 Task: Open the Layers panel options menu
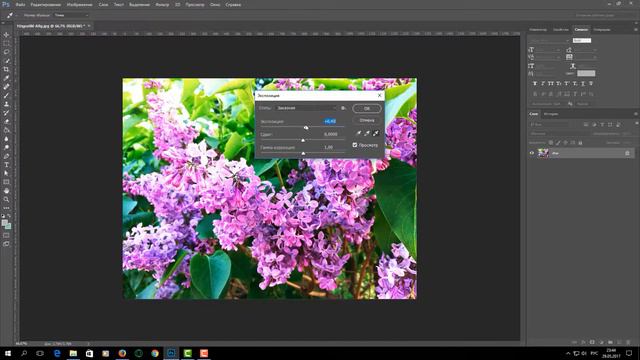pos(636,114)
